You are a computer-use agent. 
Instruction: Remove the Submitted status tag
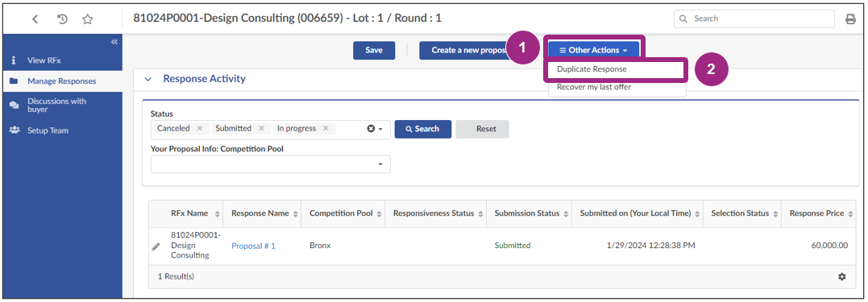coord(261,128)
